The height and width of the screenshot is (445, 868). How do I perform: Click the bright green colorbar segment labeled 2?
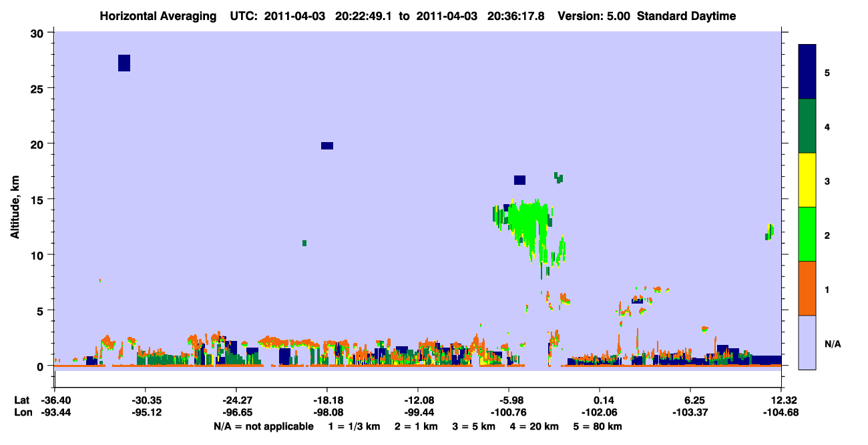807,234
